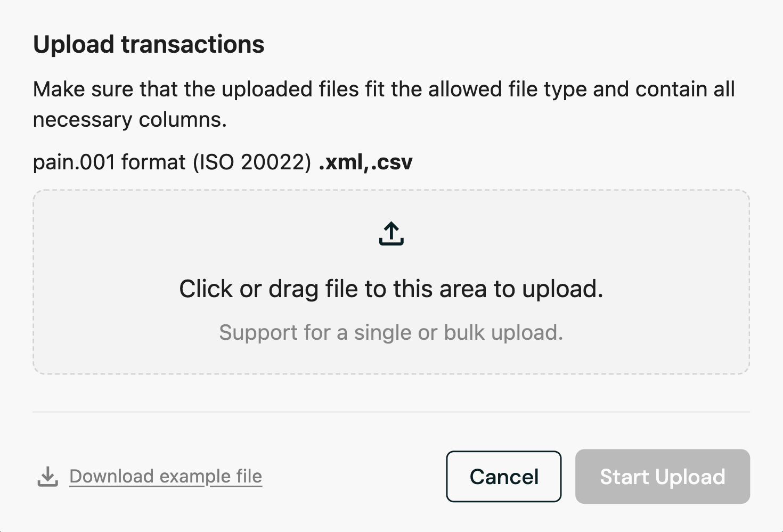Click the grayed-out Start Upload control

click(662, 477)
